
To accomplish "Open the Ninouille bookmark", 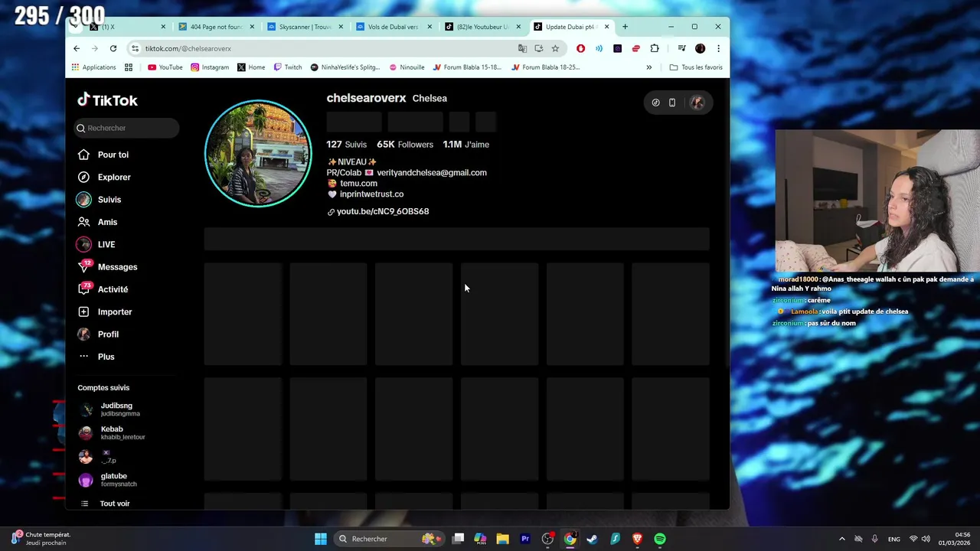I will click(x=407, y=67).
